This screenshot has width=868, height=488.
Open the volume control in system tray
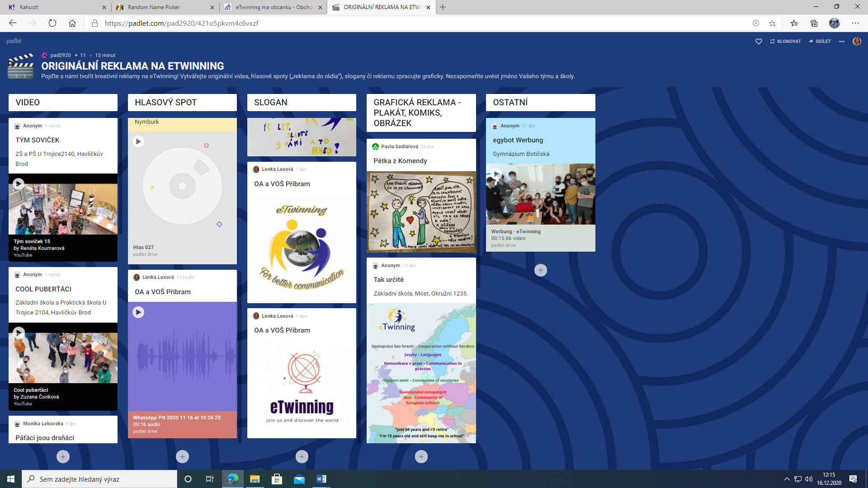pyautogui.click(x=809, y=479)
